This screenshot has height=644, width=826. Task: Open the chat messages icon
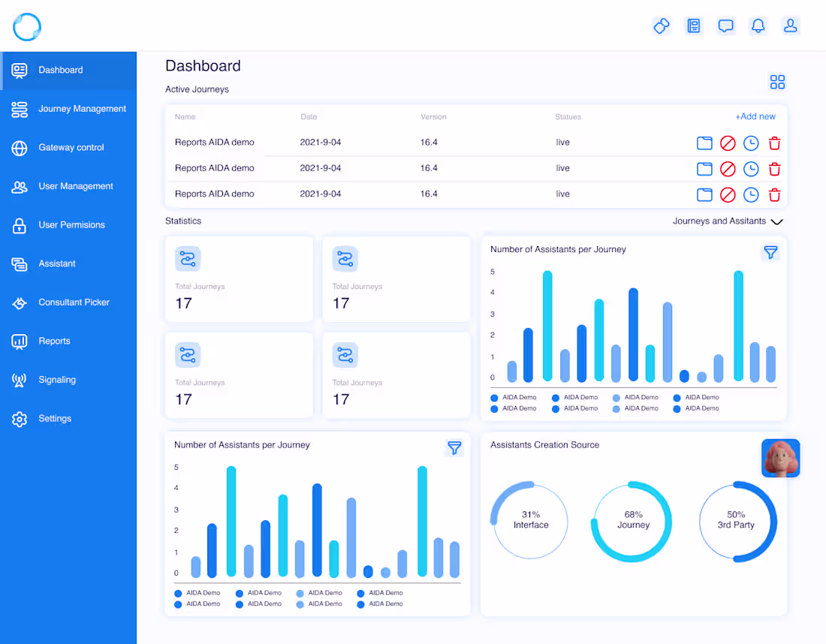726,26
